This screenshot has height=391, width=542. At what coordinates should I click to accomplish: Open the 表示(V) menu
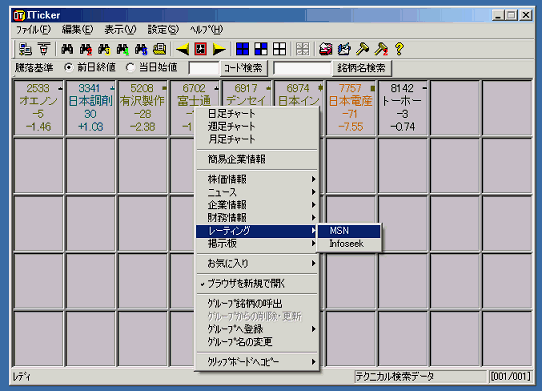[120, 30]
